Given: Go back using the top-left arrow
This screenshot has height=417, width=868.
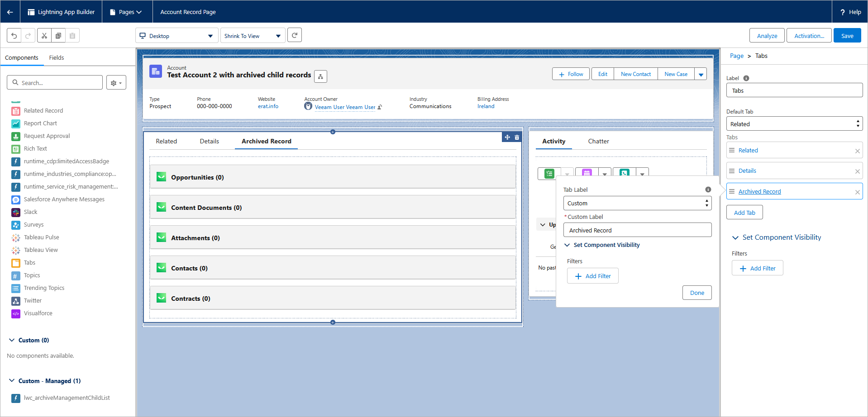Looking at the screenshot, I should [10, 12].
